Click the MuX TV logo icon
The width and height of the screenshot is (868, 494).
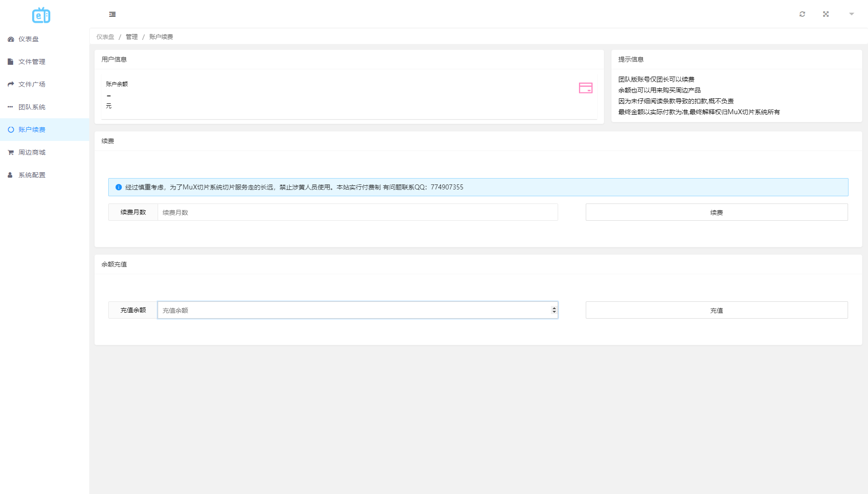pos(41,15)
